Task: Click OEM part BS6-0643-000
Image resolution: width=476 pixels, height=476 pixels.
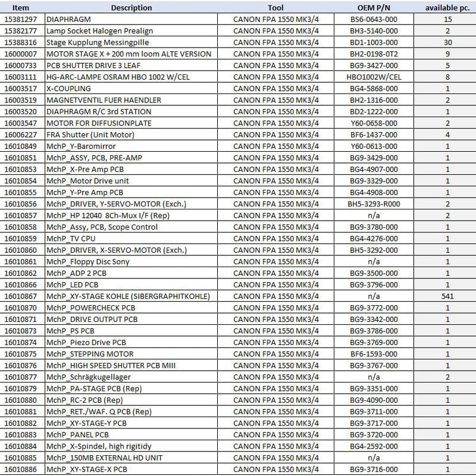Action: [x=374, y=19]
